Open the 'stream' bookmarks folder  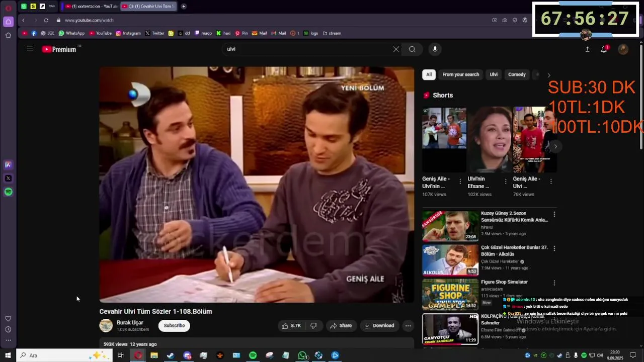332,33
